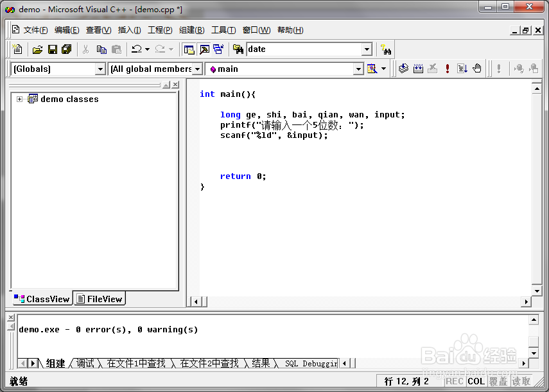Toggle the Output window icon

click(204, 49)
